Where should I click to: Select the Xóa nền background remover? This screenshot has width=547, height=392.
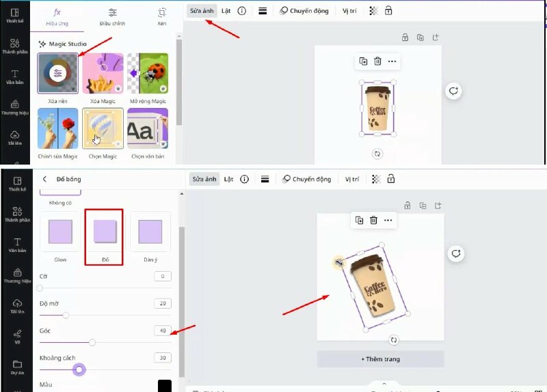pyautogui.click(x=57, y=73)
